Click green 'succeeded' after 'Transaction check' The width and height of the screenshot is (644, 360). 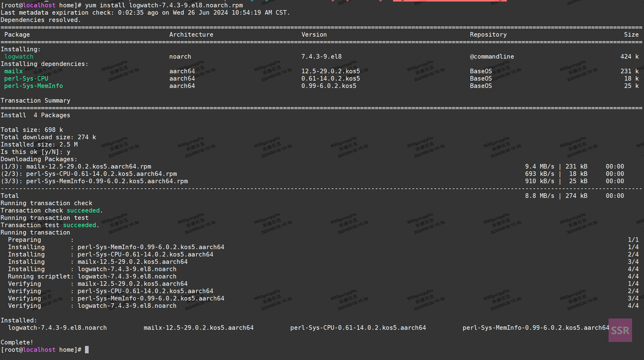click(x=83, y=210)
